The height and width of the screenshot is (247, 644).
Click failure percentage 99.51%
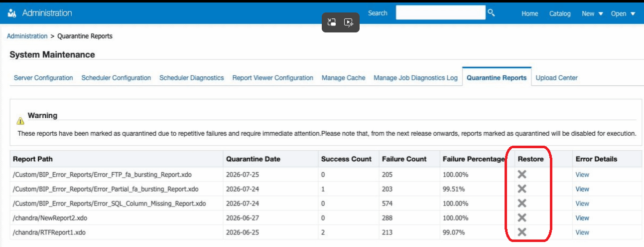pyautogui.click(x=454, y=189)
